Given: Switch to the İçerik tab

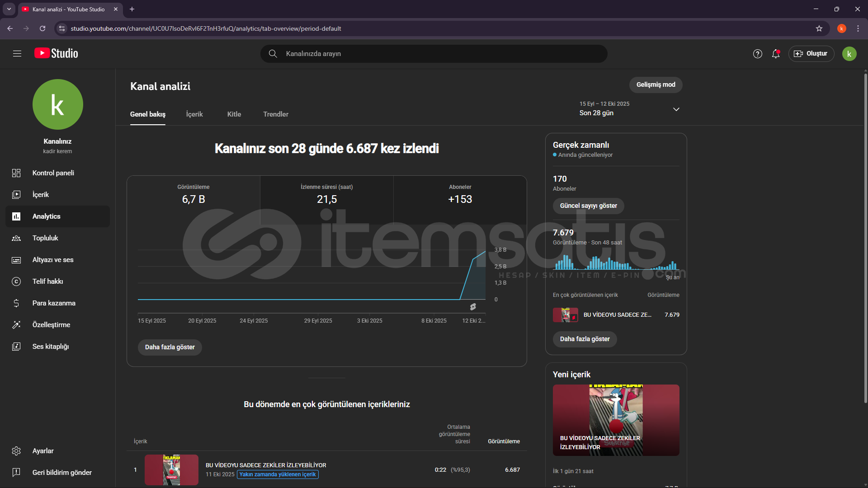Looking at the screenshot, I should [x=194, y=114].
